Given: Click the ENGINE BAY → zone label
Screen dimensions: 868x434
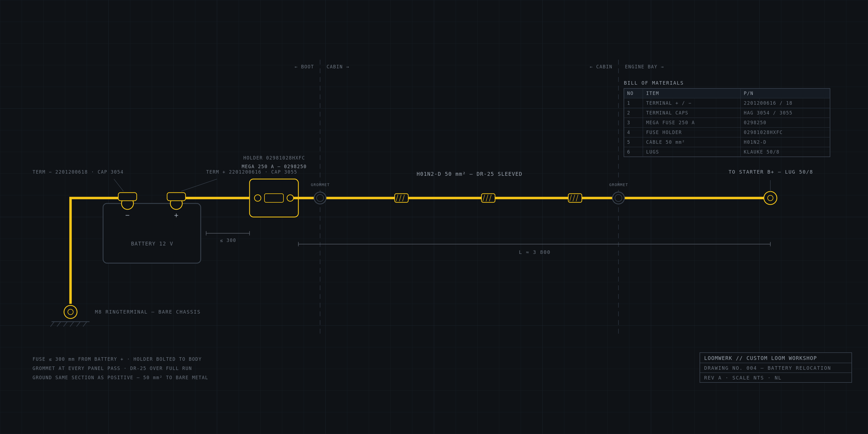Looking at the screenshot, I should pyautogui.click(x=644, y=67).
